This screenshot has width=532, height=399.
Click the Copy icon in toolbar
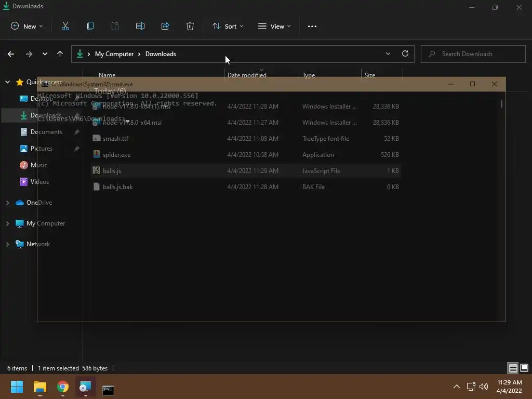tap(90, 26)
